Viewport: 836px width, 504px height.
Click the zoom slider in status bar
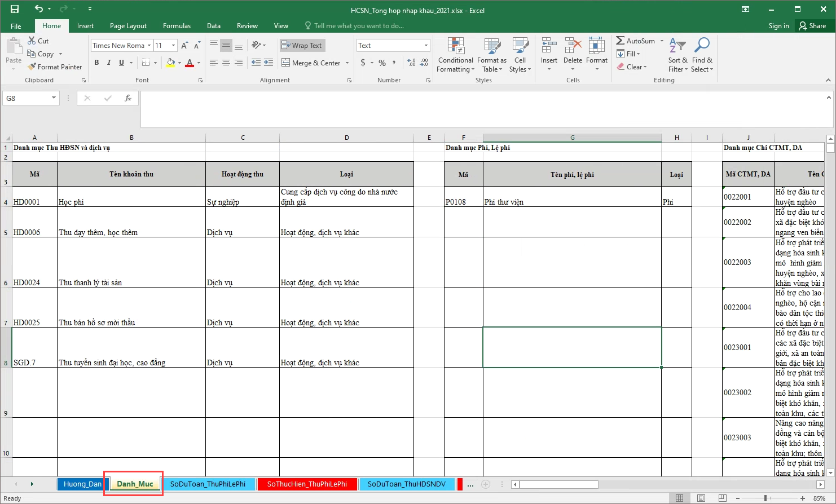(765, 498)
